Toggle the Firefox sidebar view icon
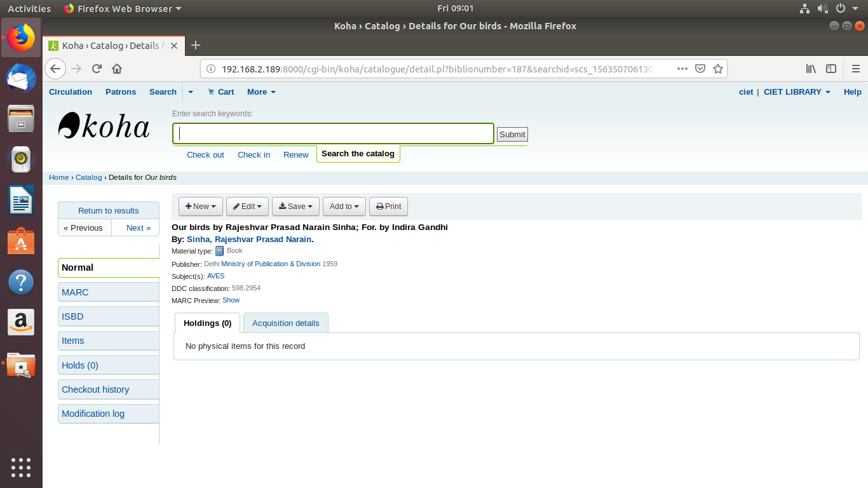Screen dimensions: 868x488 click(831, 69)
